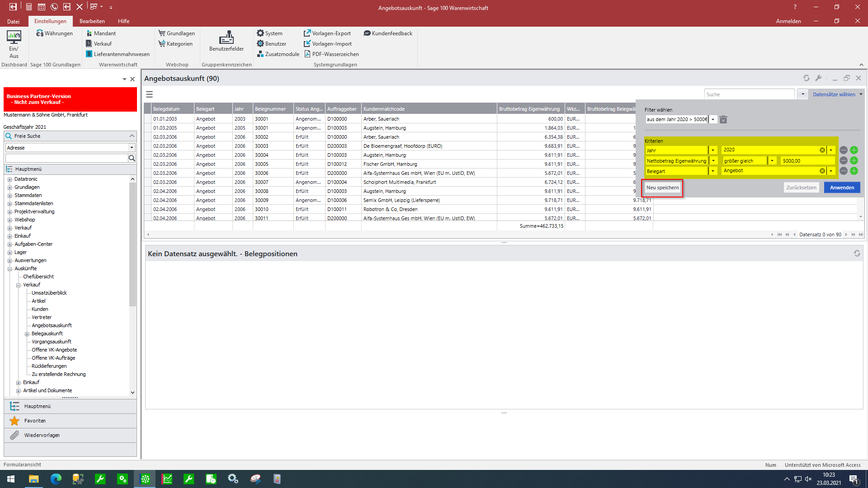Open the calculator from the quick access toolbar
This screenshot has height=488, width=868.
click(x=28, y=7)
